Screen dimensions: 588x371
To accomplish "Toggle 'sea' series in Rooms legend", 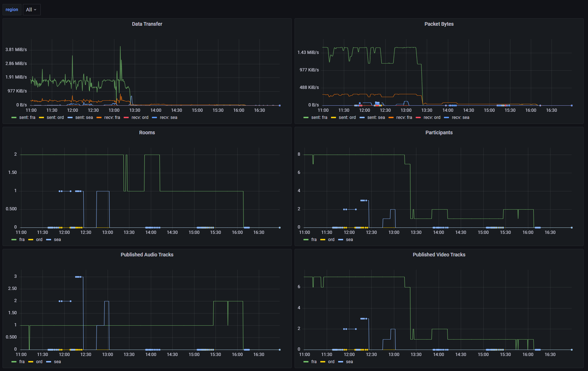I will pos(57,240).
